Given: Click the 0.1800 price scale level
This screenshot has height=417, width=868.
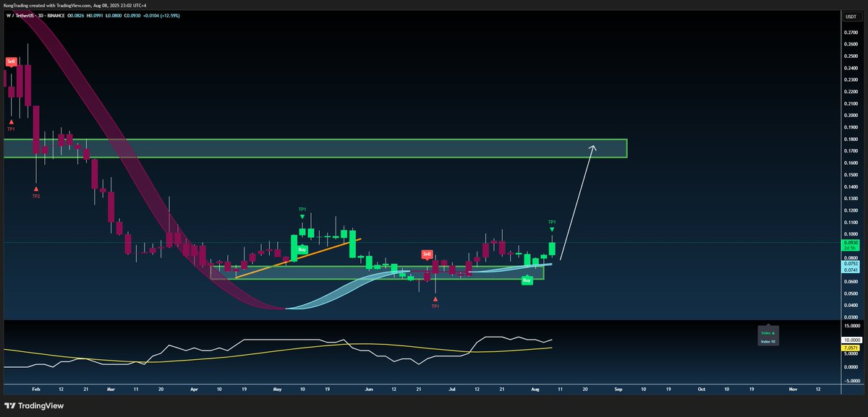Looking at the screenshot, I should coord(851,139).
